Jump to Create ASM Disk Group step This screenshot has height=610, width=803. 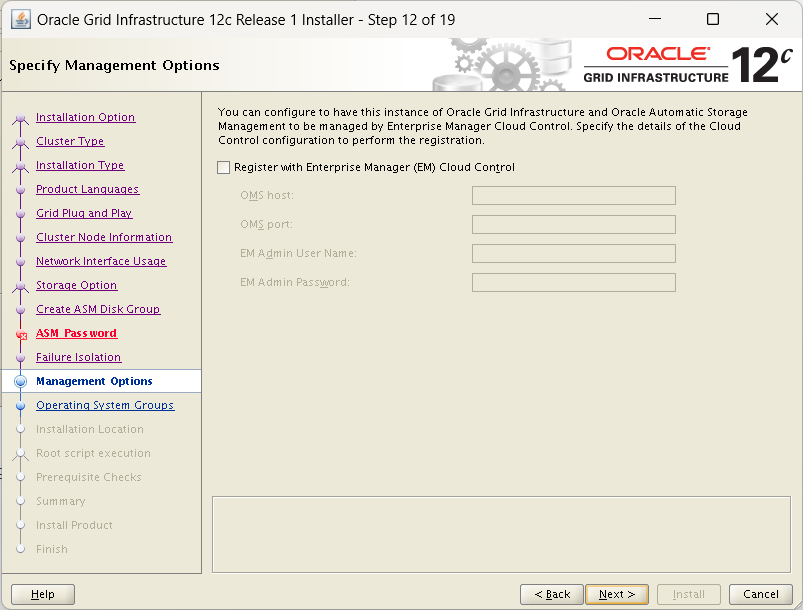pyautogui.click(x=98, y=309)
